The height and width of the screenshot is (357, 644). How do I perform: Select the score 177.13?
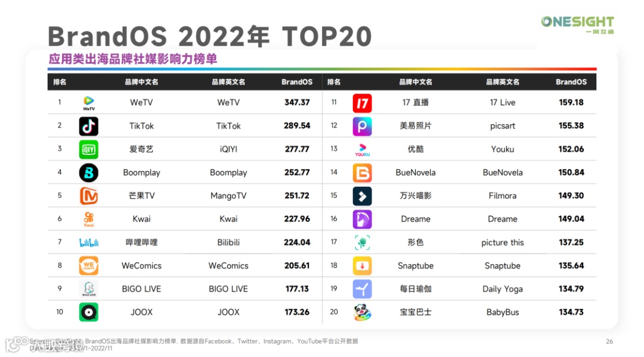[297, 289]
